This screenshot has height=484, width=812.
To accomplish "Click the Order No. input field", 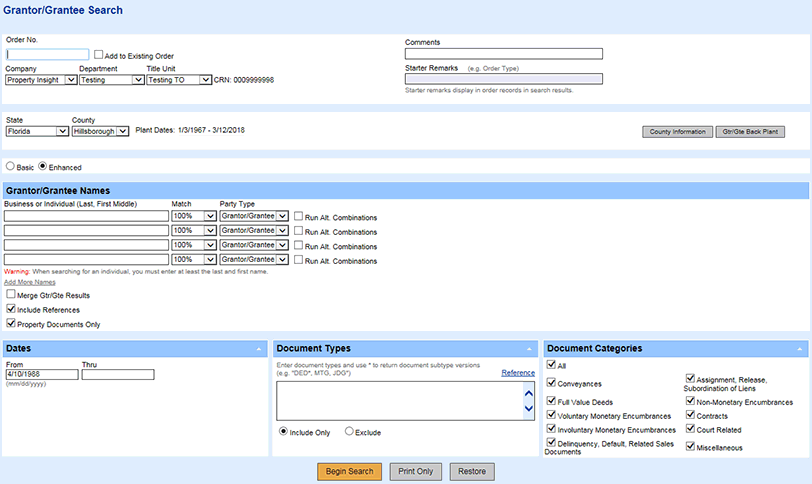I will point(47,55).
